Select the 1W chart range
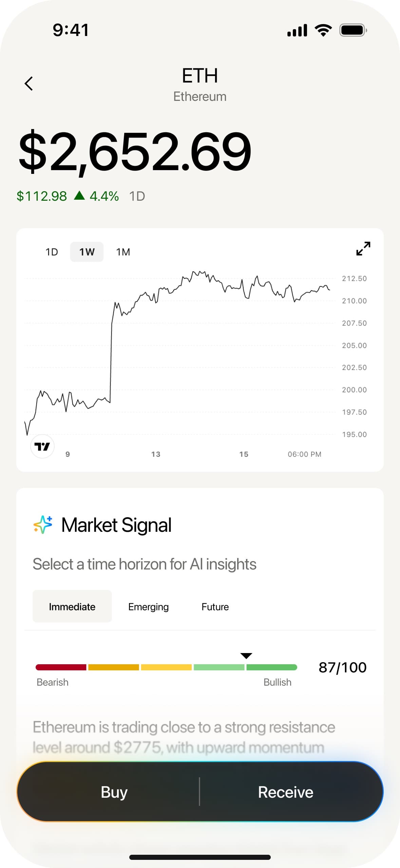Image resolution: width=400 pixels, height=868 pixels. (87, 252)
